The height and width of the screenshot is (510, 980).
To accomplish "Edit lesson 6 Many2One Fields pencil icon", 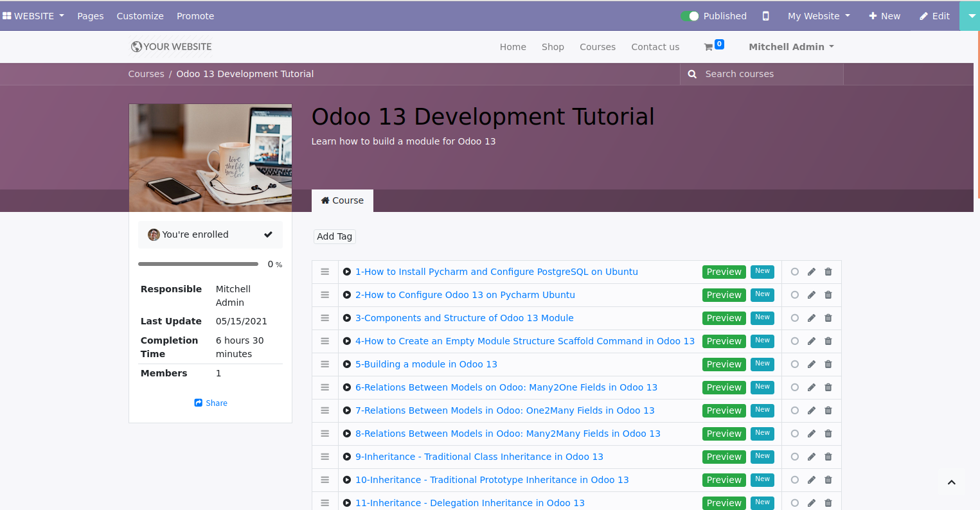I will [812, 387].
